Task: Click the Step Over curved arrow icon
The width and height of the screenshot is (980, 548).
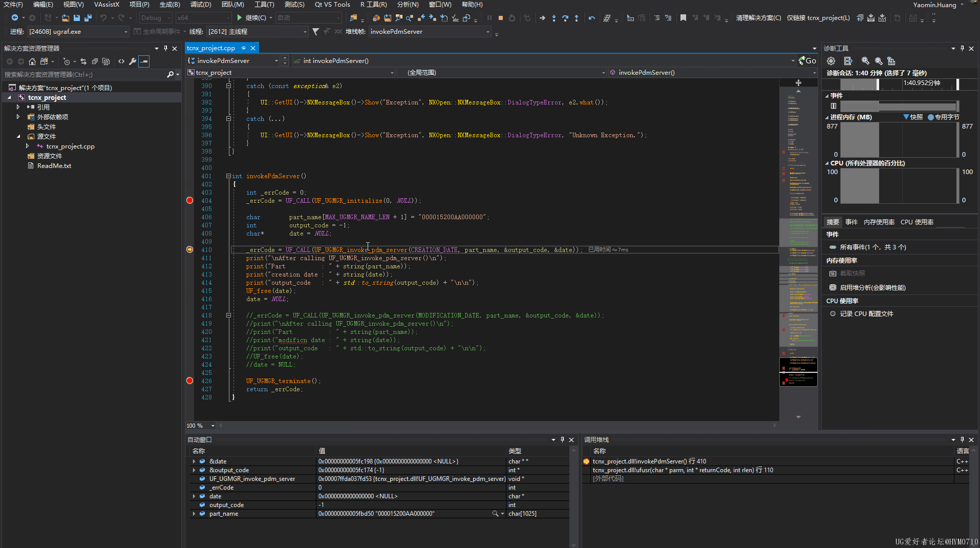Action: click(x=565, y=18)
